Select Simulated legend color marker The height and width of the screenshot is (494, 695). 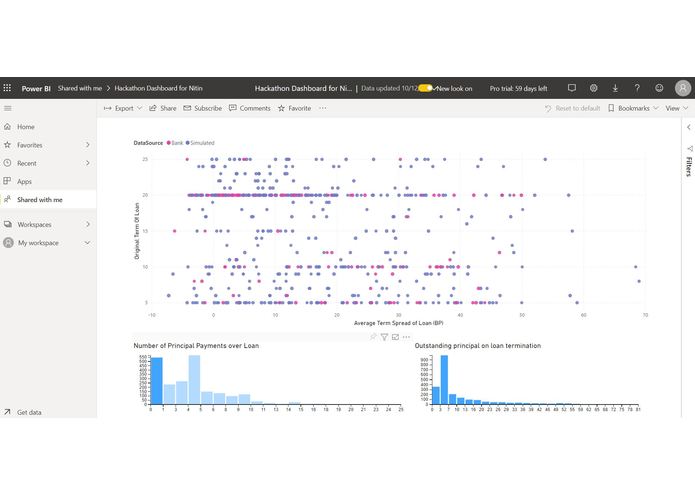click(x=187, y=143)
